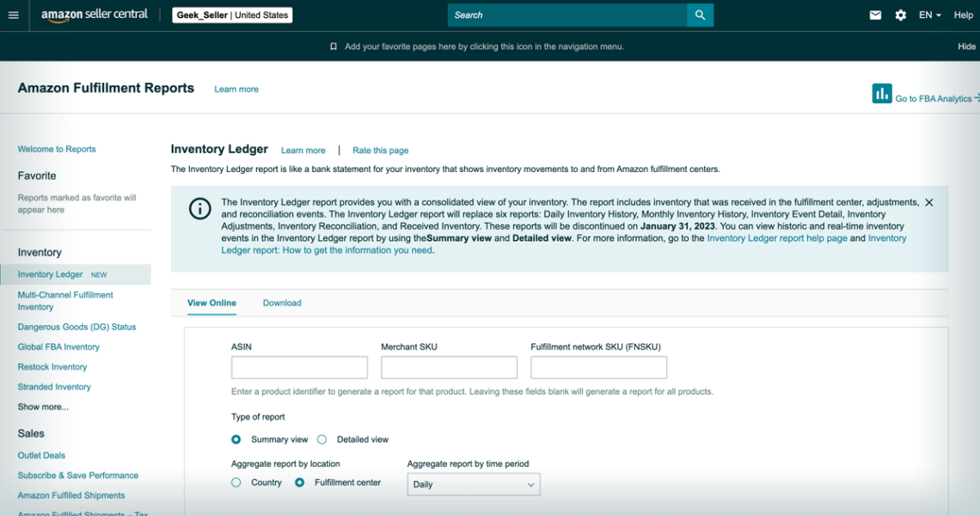Open the Daily time period dropdown
This screenshot has height=516, width=980.
[x=473, y=484]
